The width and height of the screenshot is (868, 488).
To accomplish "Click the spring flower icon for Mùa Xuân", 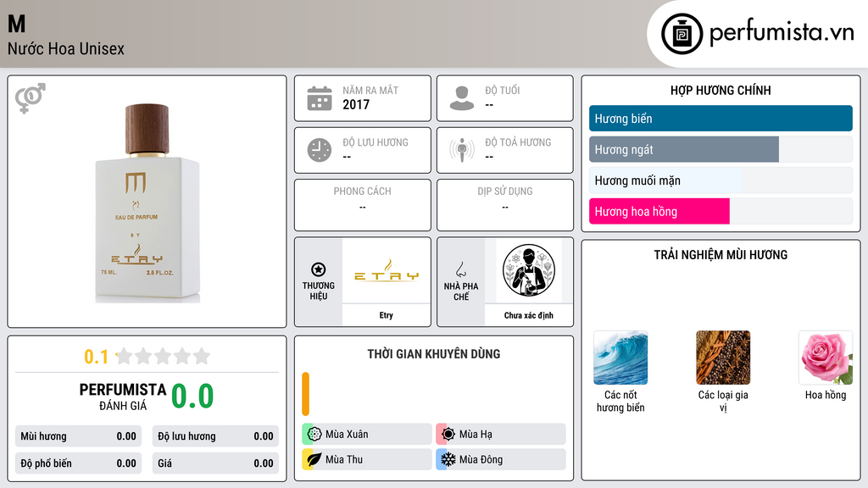I will pos(314,434).
